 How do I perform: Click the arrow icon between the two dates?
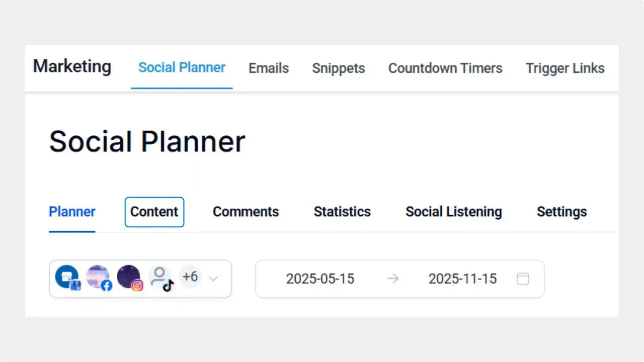coord(393,278)
